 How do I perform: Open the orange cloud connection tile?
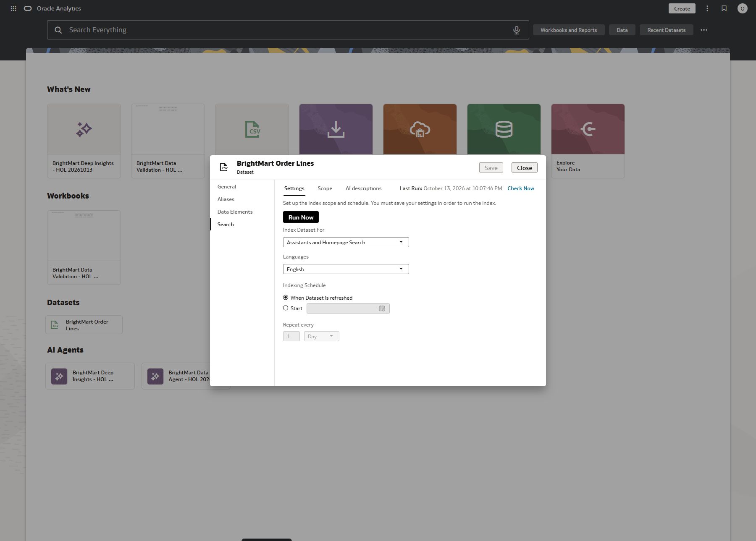click(x=420, y=129)
